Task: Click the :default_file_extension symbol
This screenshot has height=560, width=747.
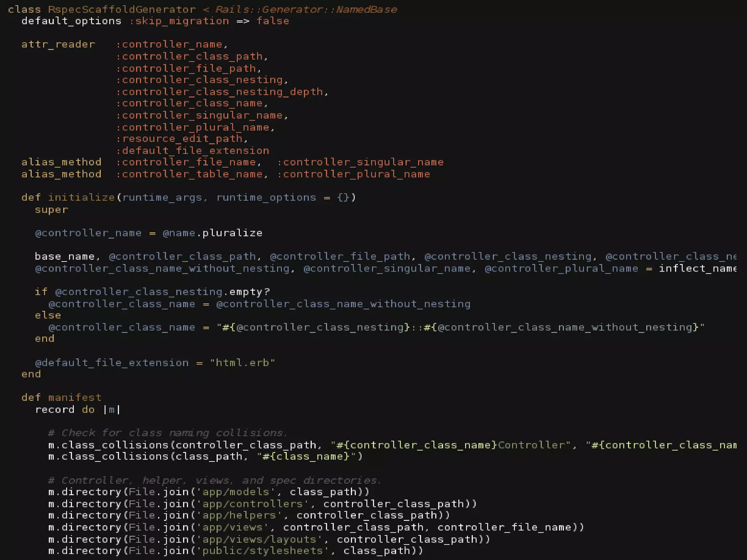Action: coord(193,151)
